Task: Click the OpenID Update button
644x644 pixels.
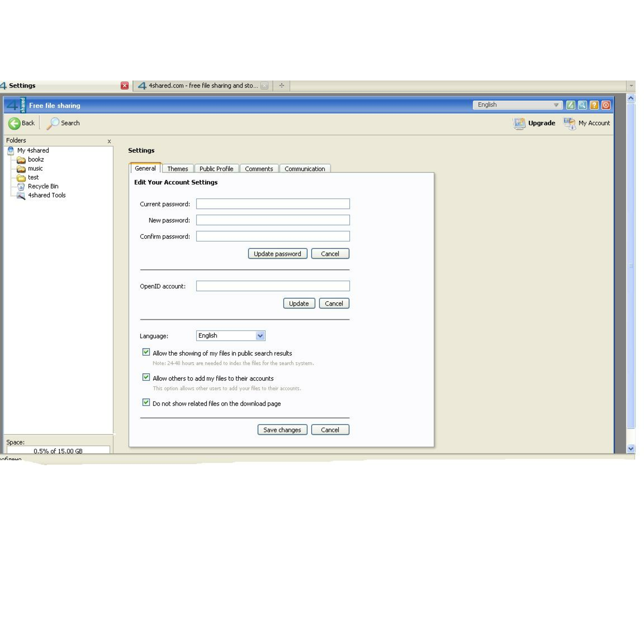Action: pyautogui.click(x=299, y=303)
